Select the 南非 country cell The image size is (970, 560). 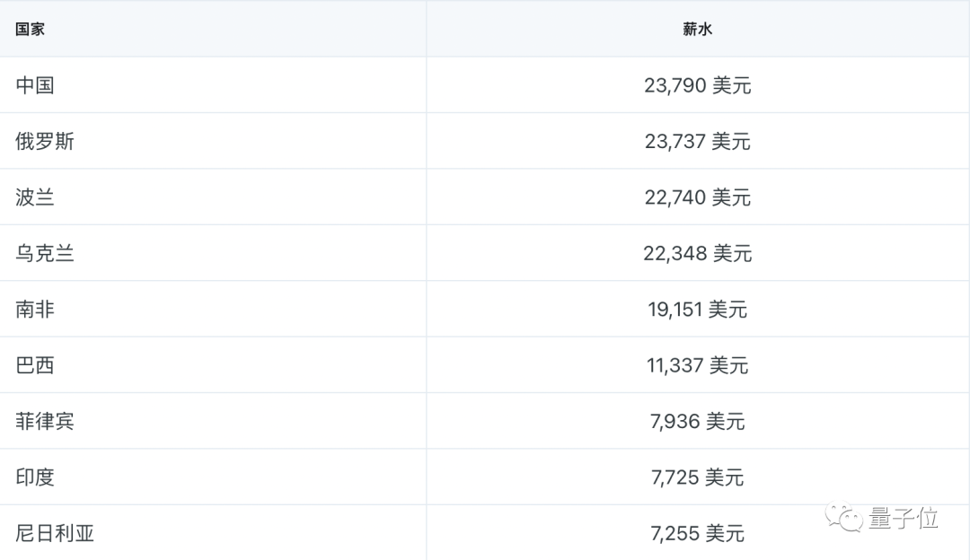(35, 310)
